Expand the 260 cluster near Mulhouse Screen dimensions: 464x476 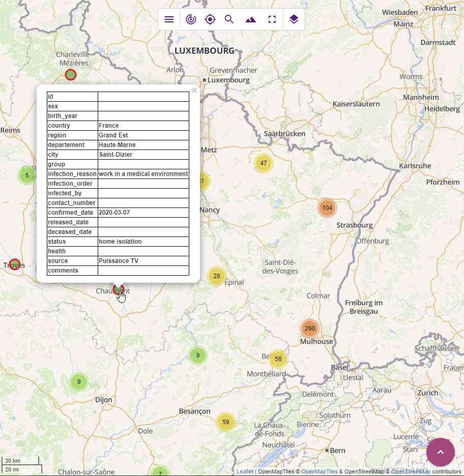click(309, 329)
